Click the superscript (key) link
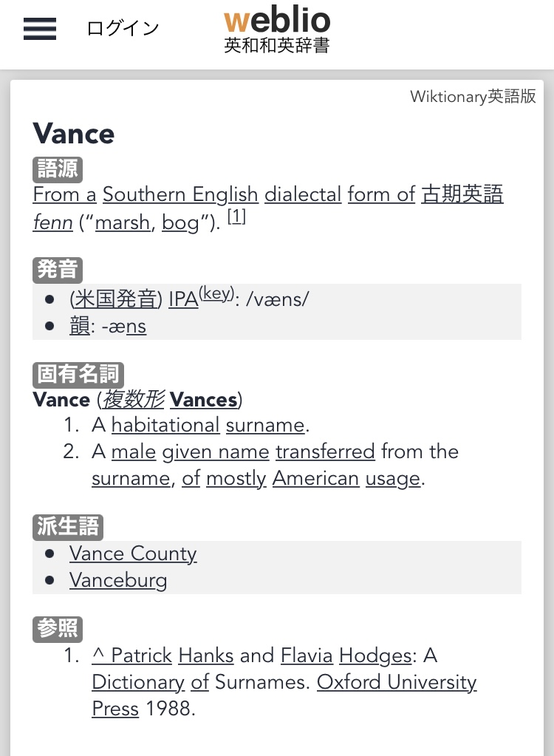Viewport: 554px width, 756px height. pyautogui.click(x=215, y=293)
